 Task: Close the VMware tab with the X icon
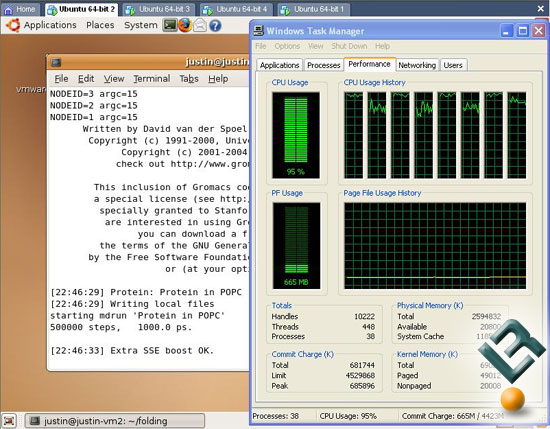click(x=541, y=9)
